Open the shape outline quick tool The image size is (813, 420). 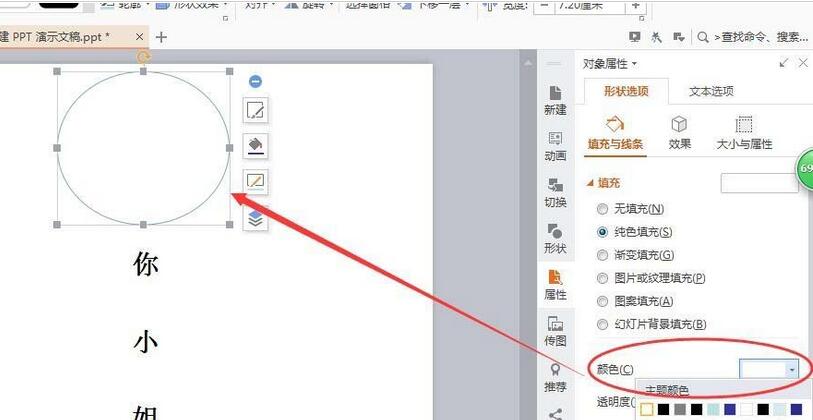pyautogui.click(x=256, y=181)
